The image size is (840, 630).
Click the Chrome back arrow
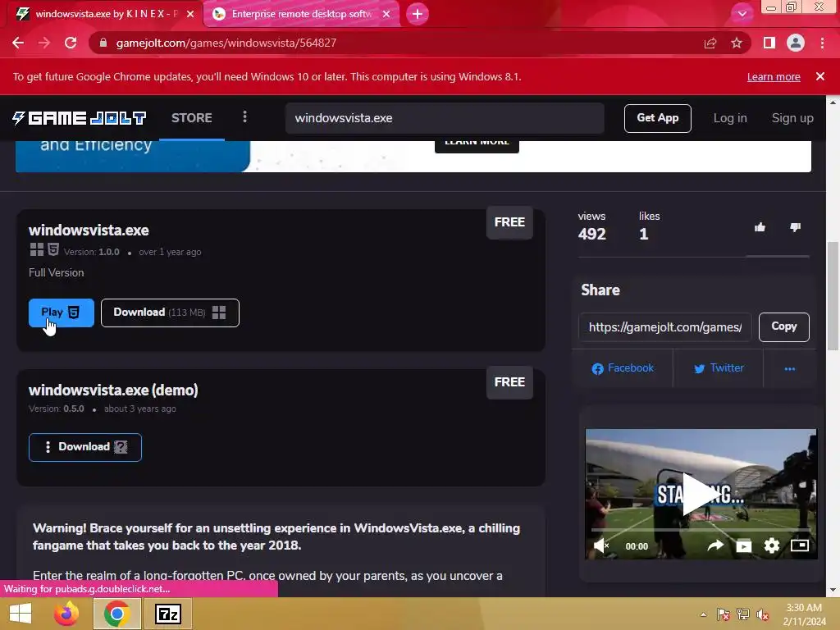(18, 43)
